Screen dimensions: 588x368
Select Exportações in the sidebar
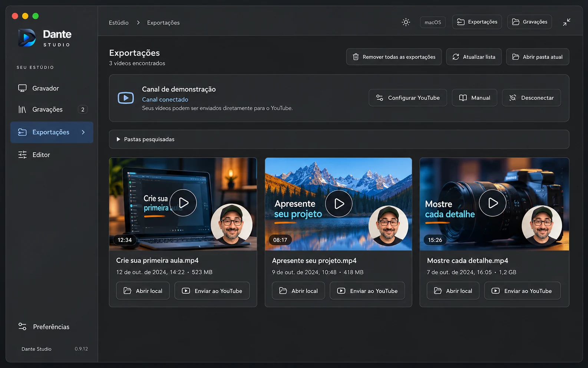click(52, 132)
